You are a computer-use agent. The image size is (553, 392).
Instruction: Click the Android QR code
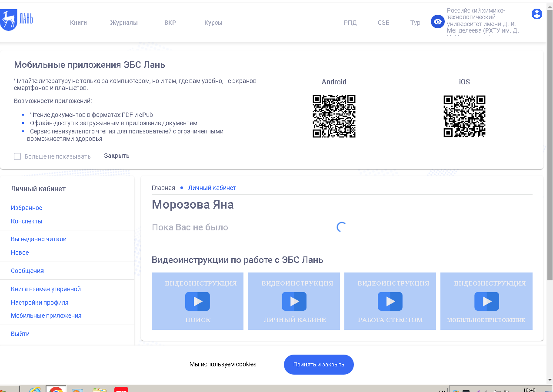(334, 116)
